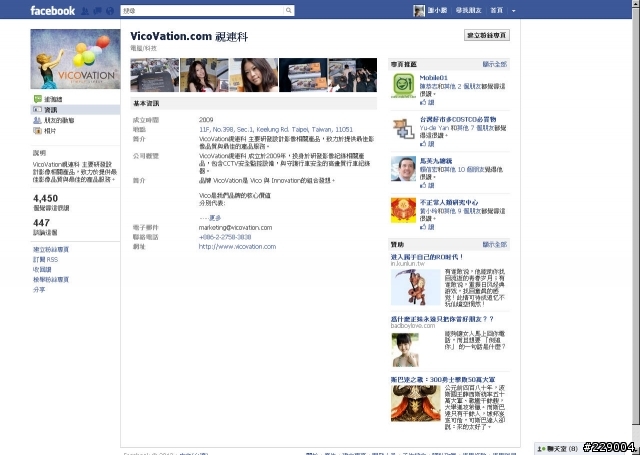The height and width of the screenshot is (455, 640).
Task: Like the COSTCO recommended page
Action: (427, 144)
